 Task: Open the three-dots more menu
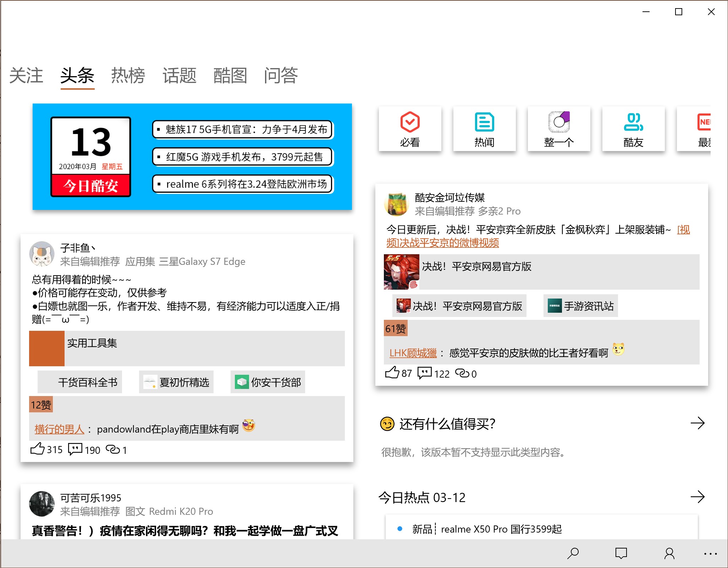[x=710, y=553]
